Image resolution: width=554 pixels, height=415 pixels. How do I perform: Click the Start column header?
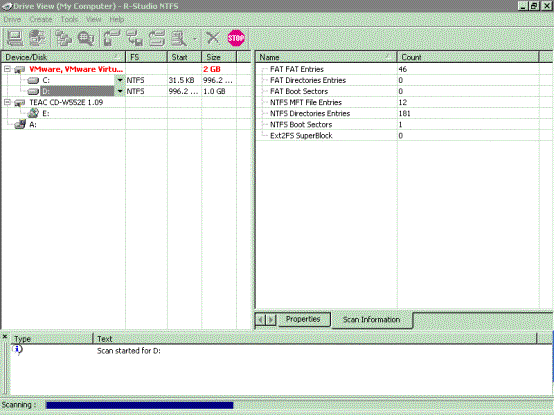(x=184, y=57)
